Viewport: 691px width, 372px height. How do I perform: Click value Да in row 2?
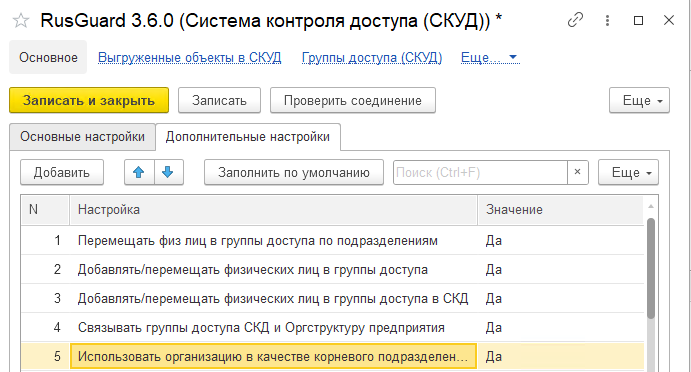(494, 270)
